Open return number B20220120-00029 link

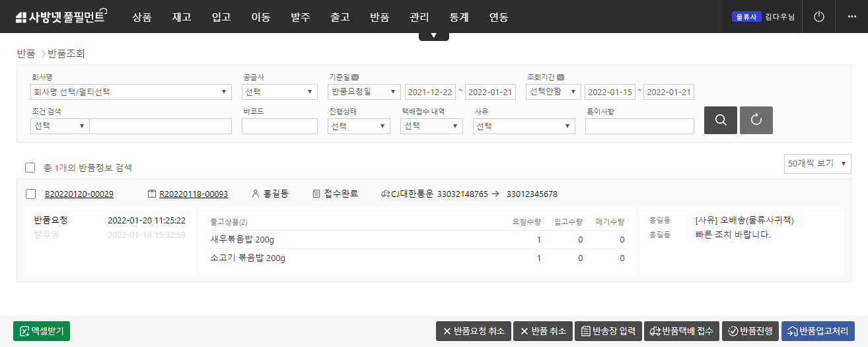point(79,194)
